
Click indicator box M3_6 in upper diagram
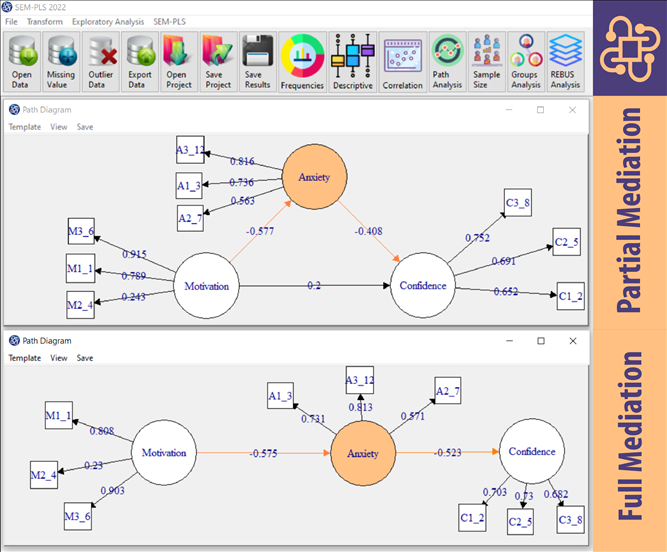(x=81, y=231)
